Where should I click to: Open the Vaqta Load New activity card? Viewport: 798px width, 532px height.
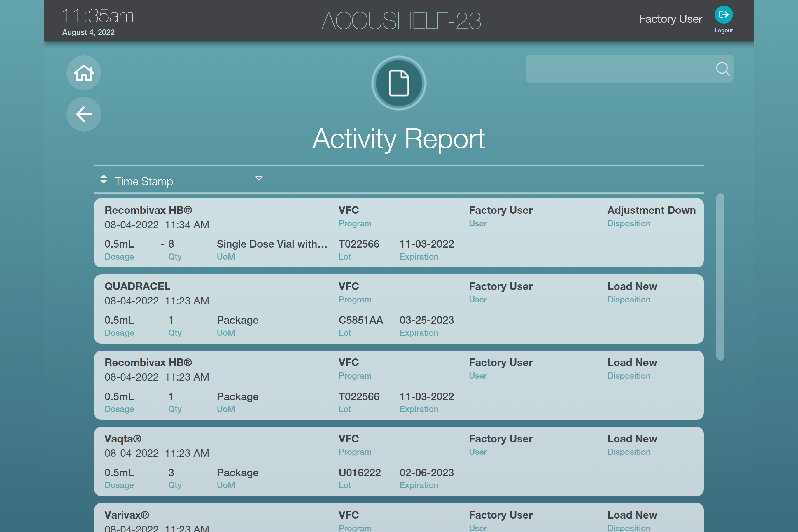point(399,461)
